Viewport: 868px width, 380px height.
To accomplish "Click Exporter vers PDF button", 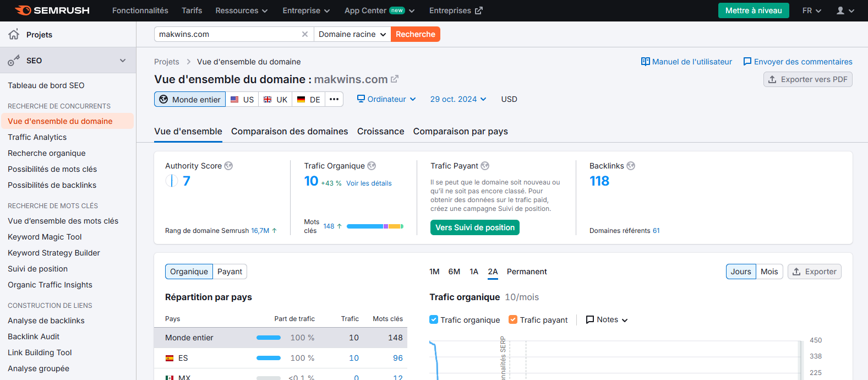I will coord(808,79).
